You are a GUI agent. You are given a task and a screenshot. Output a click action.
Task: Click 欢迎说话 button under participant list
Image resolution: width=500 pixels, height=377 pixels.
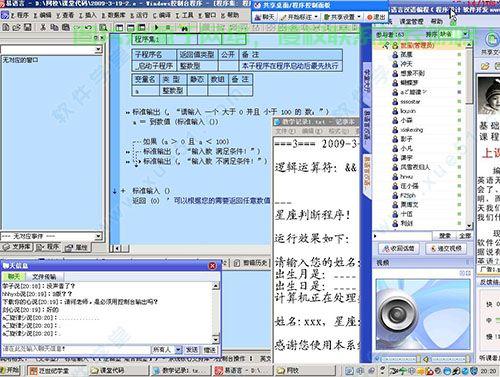click(399, 248)
